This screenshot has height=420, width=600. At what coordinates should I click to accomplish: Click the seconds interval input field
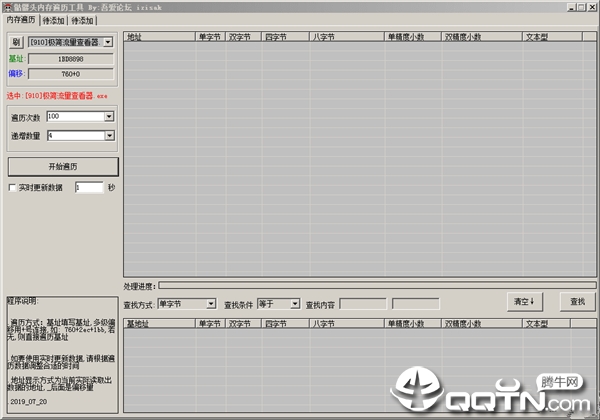pos(89,187)
